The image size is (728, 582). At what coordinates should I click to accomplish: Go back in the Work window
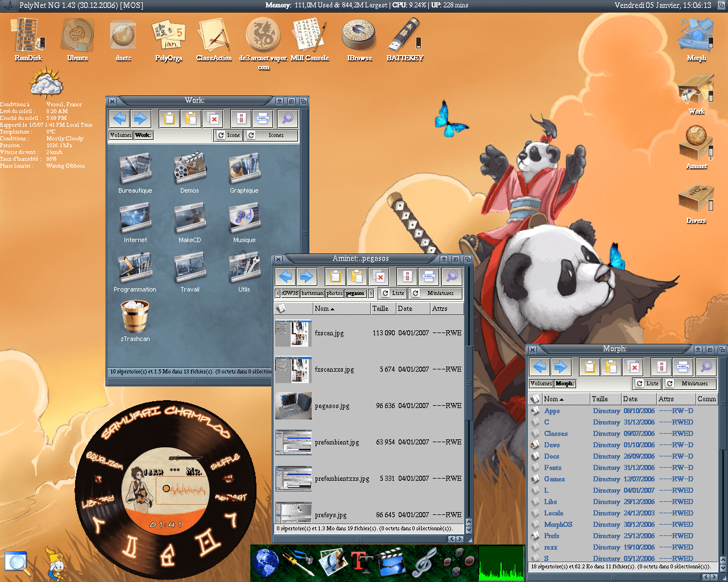(x=119, y=118)
